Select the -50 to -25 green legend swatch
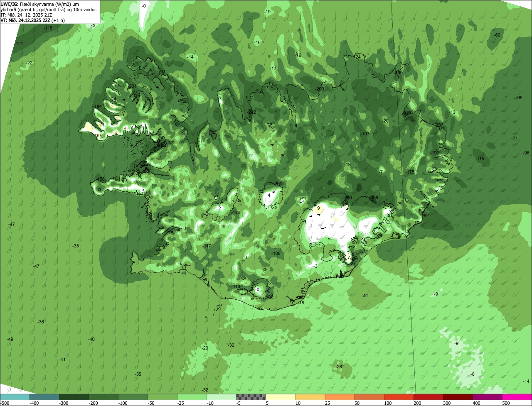The width and height of the screenshot is (532, 406). click(x=163, y=397)
